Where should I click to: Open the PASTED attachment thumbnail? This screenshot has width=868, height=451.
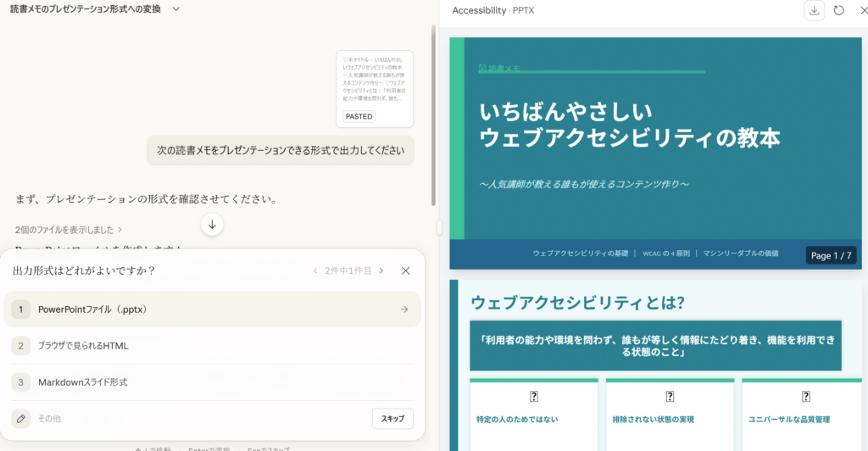click(374, 89)
